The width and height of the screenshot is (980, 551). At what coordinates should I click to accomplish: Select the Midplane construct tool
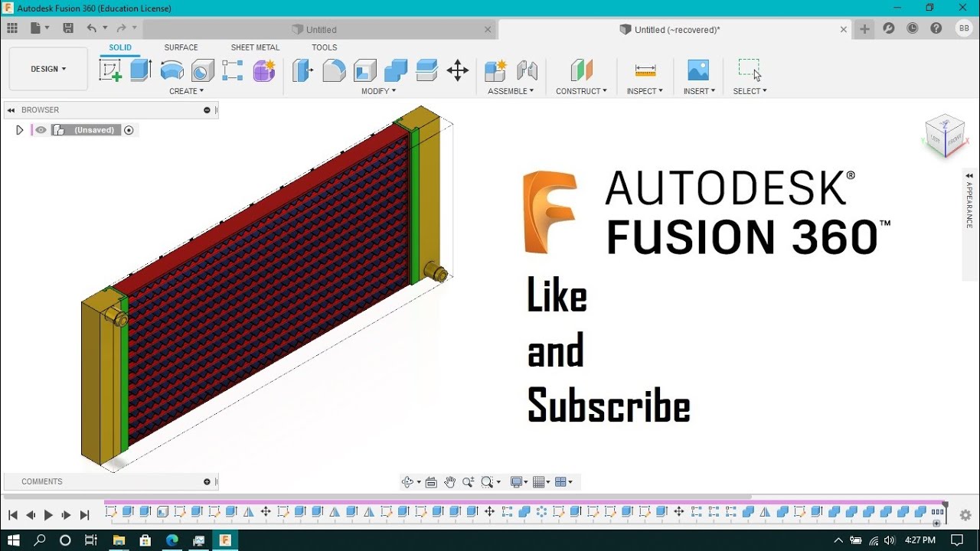(x=582, y=70)
